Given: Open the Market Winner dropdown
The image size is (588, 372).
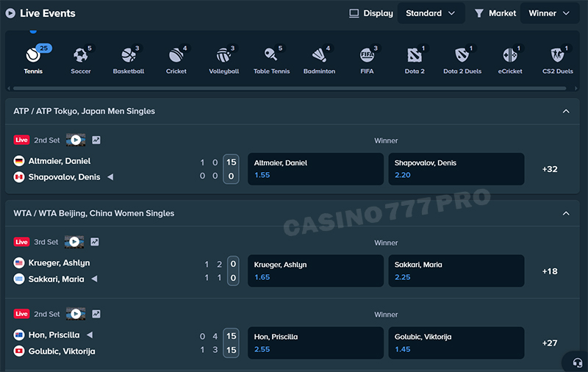Looking at the screenshot, I should click(550, 13).
